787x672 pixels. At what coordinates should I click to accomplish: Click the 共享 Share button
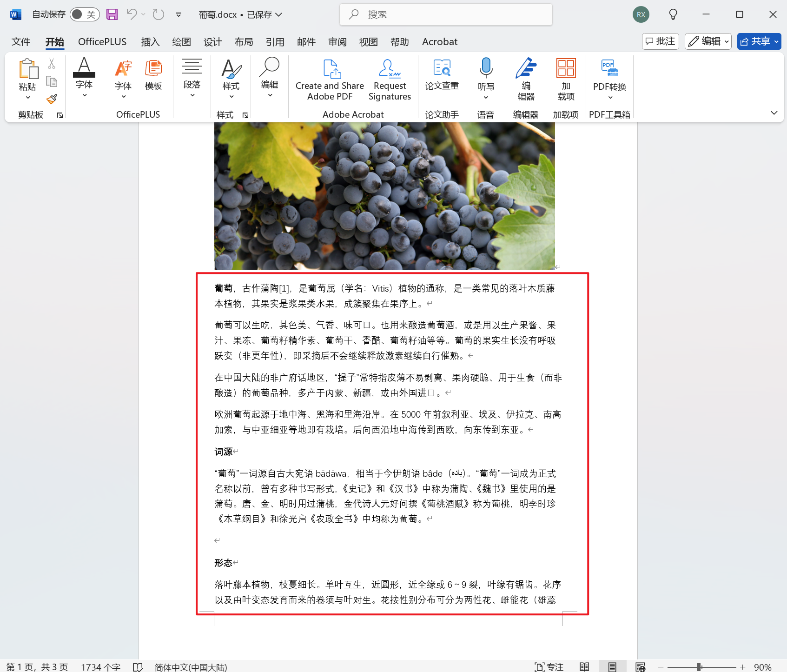coord(759,41)
